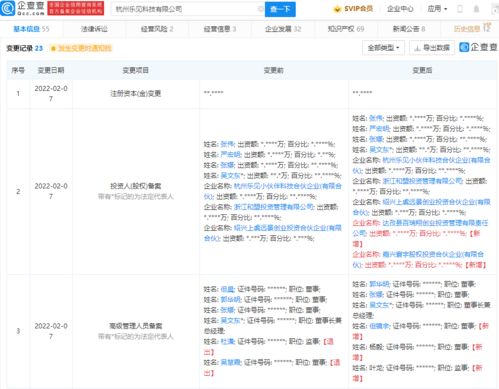Click the sequence number 2 cell
This screenshot has width=499, height=389.
(18, 191)
